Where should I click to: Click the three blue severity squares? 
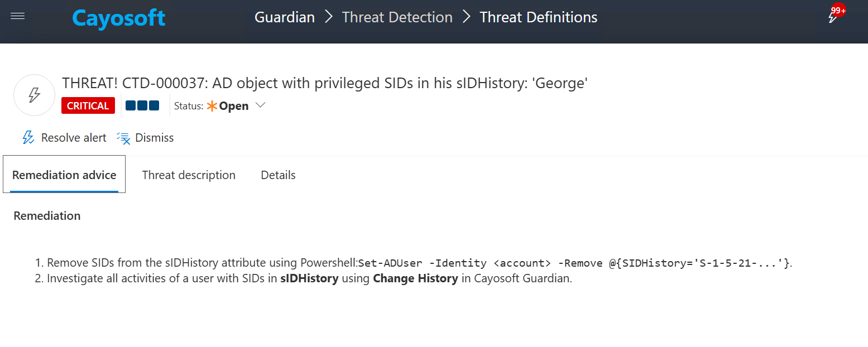click(142, 105)
